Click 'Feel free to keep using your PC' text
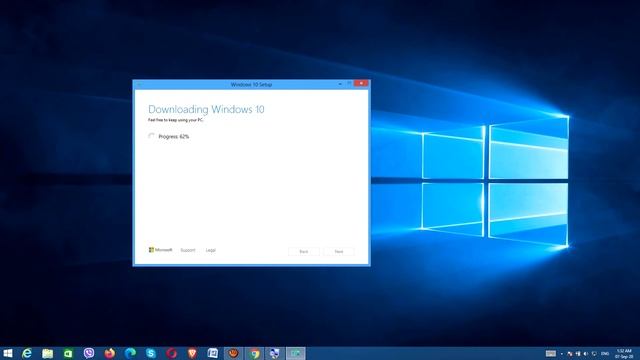640x360 pixels. pyautogui.click(x=176, y=120)
